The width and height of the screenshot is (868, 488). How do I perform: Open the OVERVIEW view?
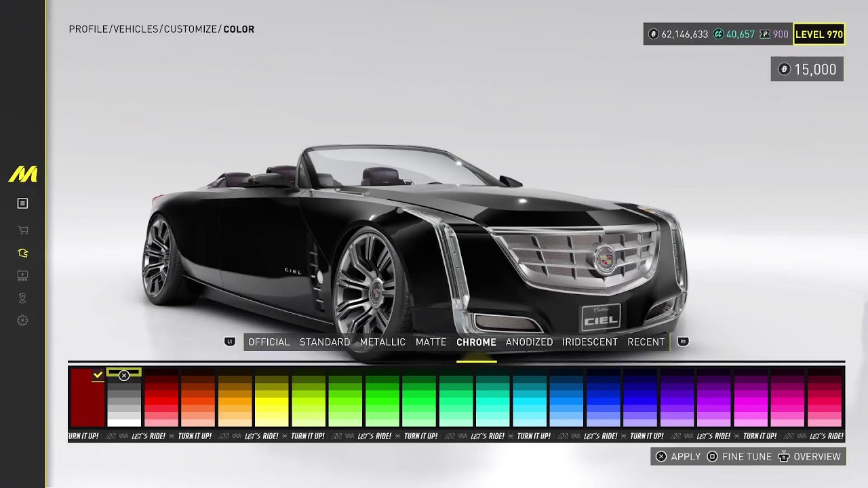coord(810,457)
